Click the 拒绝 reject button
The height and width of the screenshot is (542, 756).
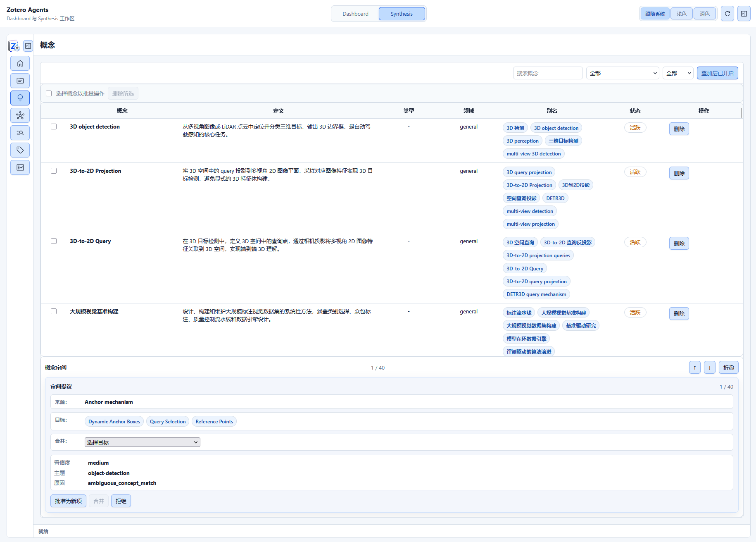(x=121, y=501)
